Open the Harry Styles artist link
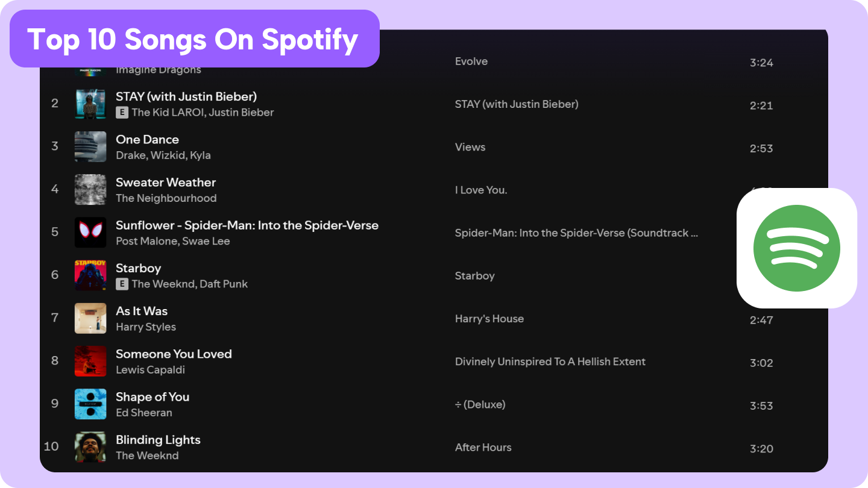Viewport: 868px width, 488px height. tap(146, 327)
